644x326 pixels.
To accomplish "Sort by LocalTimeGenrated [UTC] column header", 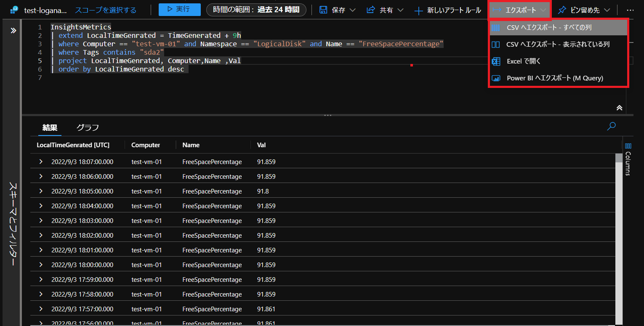I will tap(73, 145).
